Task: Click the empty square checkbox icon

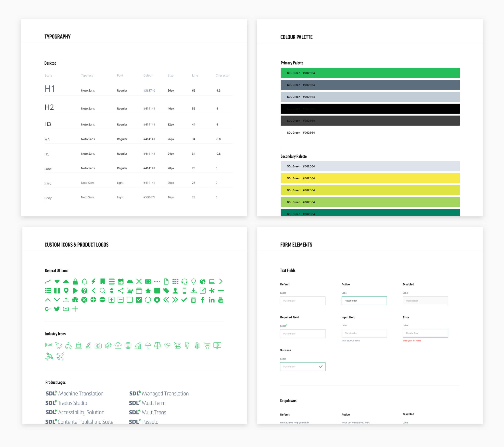Action: 130,300
